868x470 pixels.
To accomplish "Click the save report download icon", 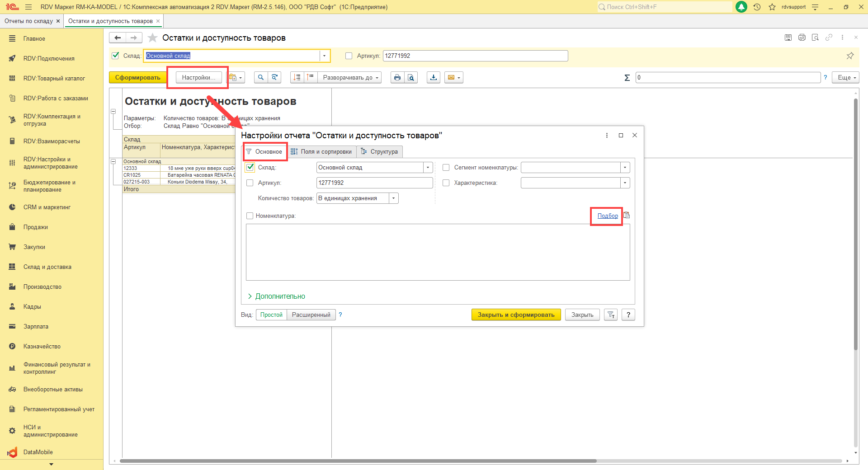I will pyautogui.click(x=434, y=78).
